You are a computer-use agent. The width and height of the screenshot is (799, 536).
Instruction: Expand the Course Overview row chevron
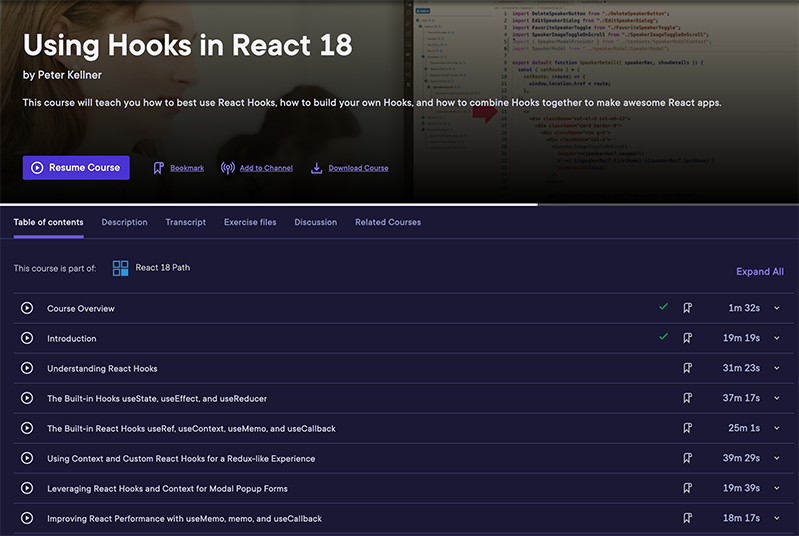click(777, 308)
